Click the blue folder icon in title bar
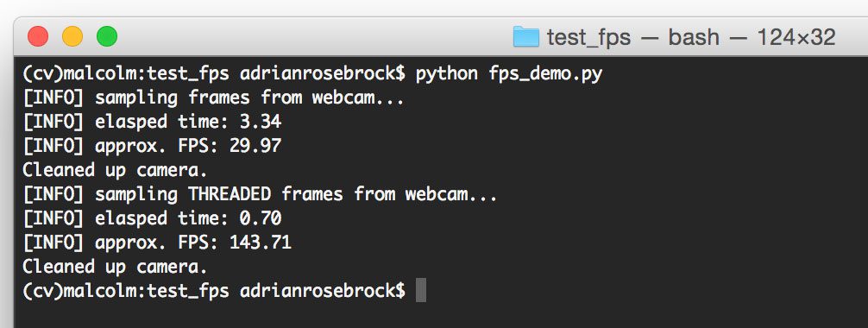 point(526,37)
